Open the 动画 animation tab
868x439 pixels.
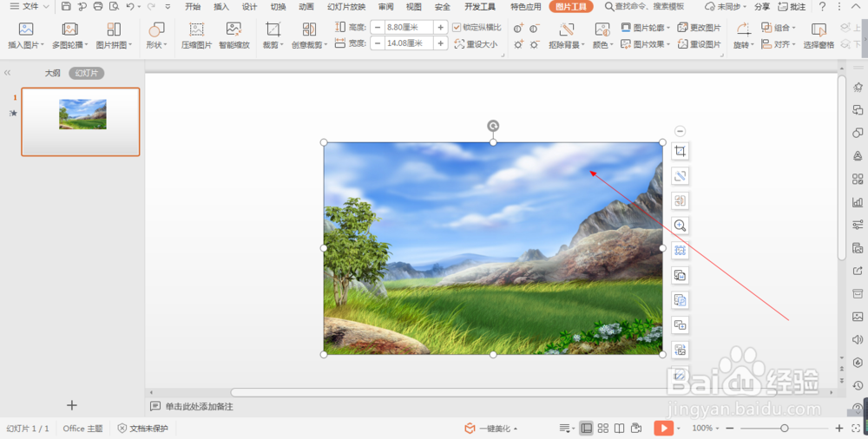(306, 7)
